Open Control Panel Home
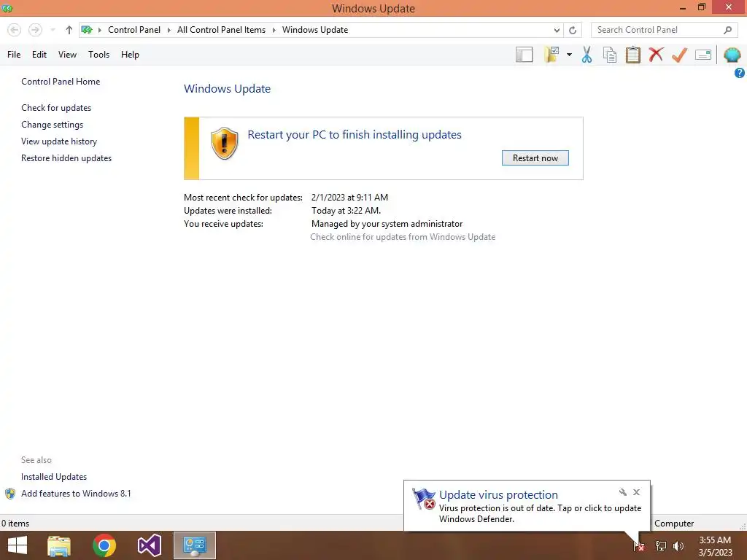Screen dimensions: 747x560 pos(61,82)
